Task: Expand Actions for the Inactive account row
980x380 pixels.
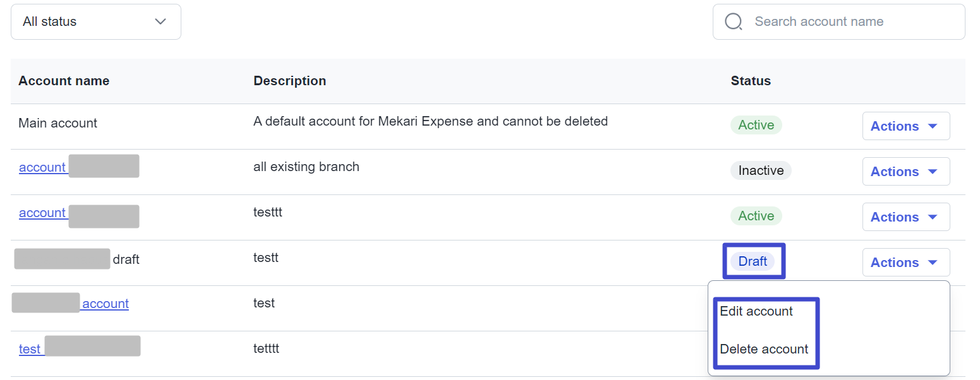Action: (x=905, y=172)
